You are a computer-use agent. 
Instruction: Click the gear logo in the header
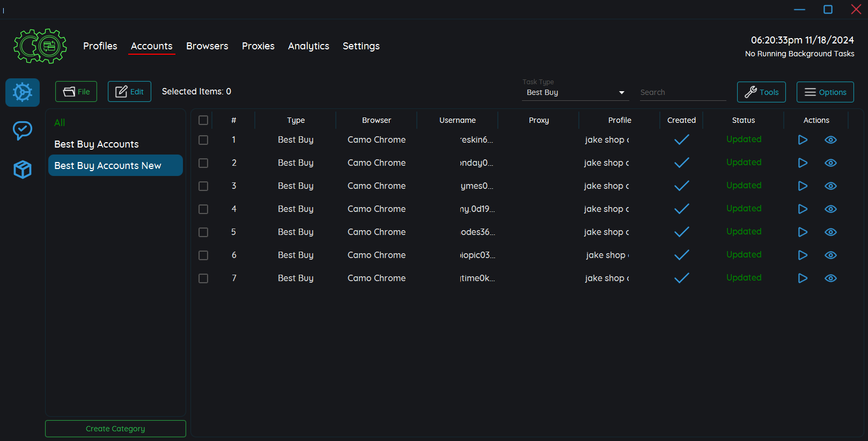click(x=40, y=46)
